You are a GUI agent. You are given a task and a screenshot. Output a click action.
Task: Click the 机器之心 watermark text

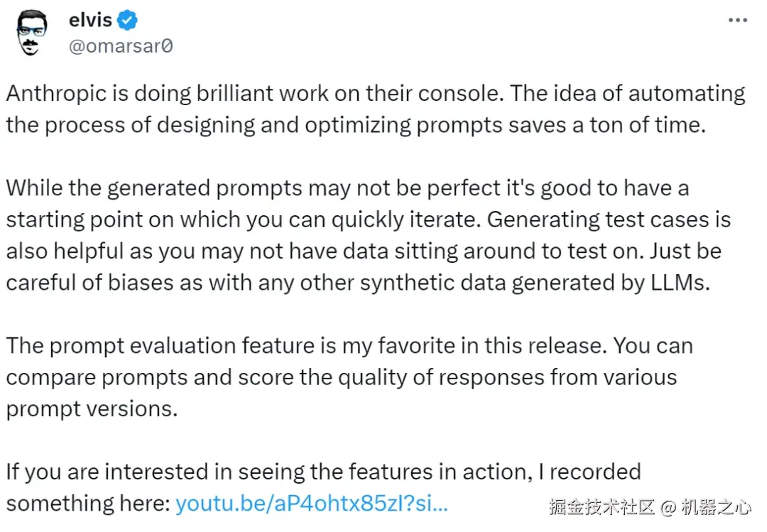click(x=714, y=507)
